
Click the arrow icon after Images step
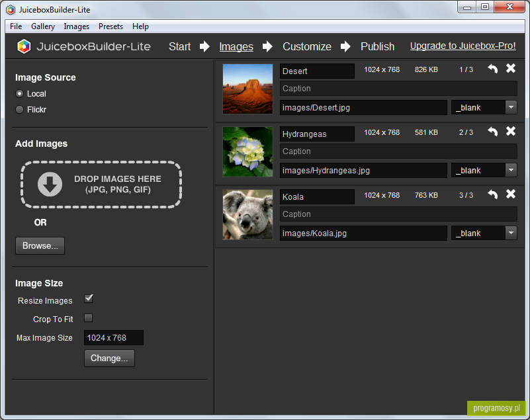[267, 46]
